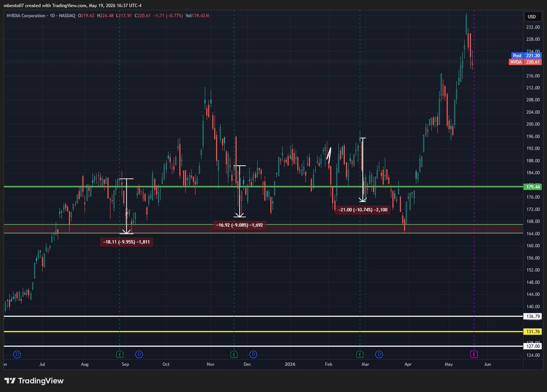Click the NASDAQ exchange label

tap(67, 16)
